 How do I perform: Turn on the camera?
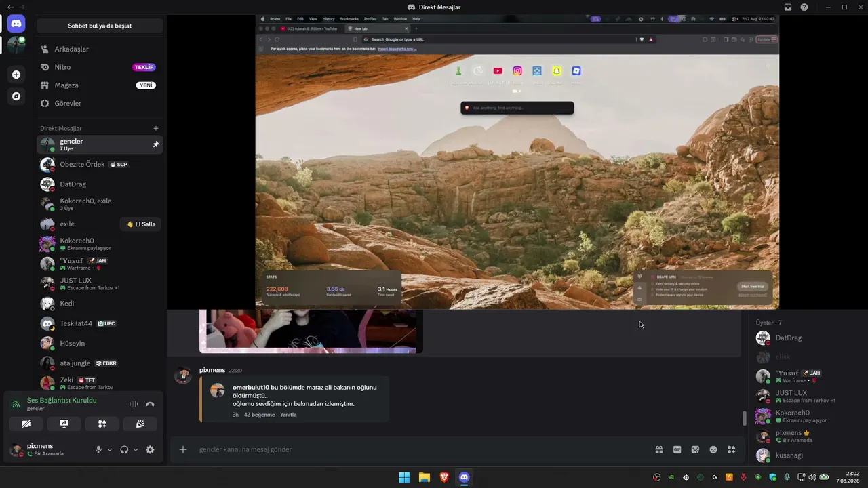tap(26, 424)
